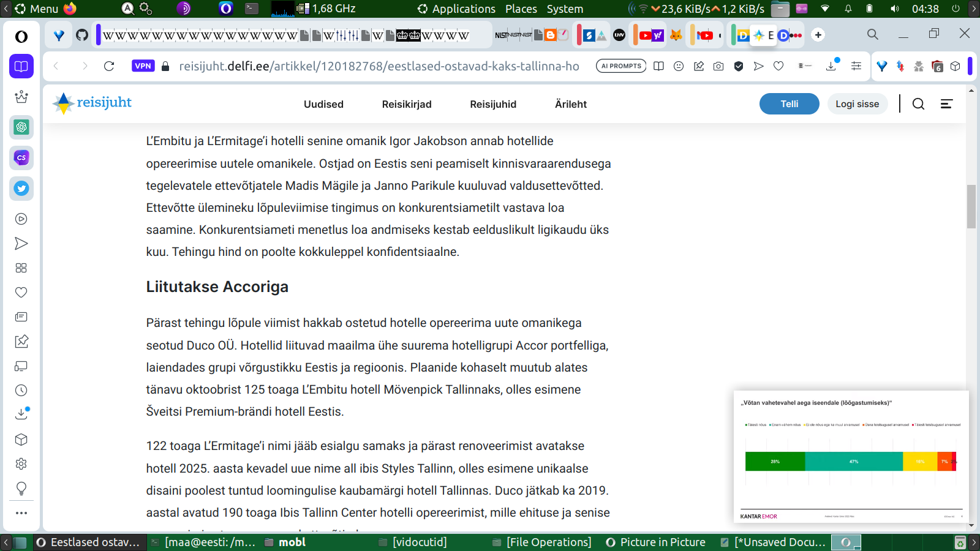Go back to the previous page
The width and height of the screenshot is (980, 551).
pos(56,66)
